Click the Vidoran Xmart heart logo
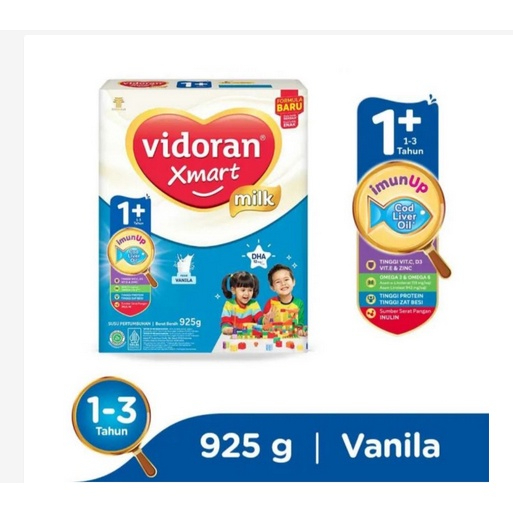The image size is (513, 513). point(203,159)
